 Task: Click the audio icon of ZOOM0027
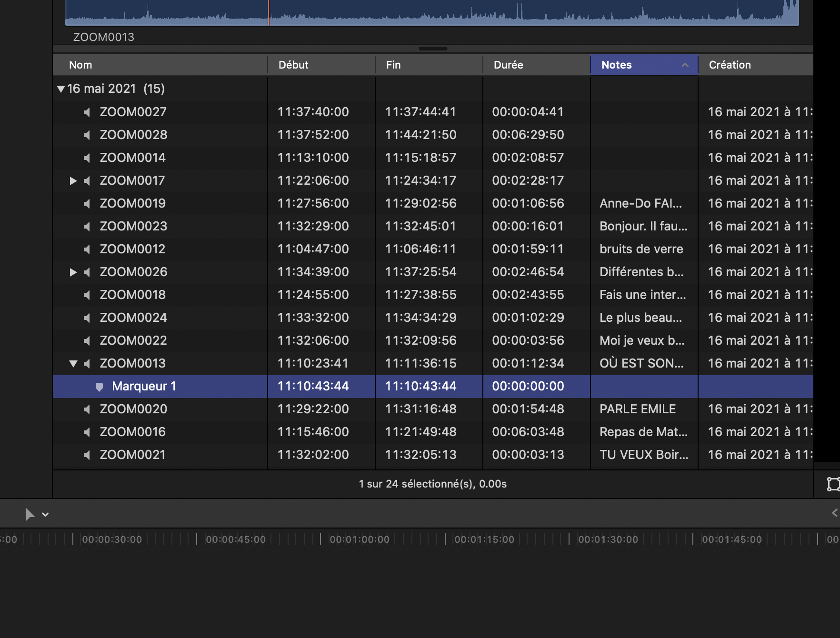click(87, 112)
